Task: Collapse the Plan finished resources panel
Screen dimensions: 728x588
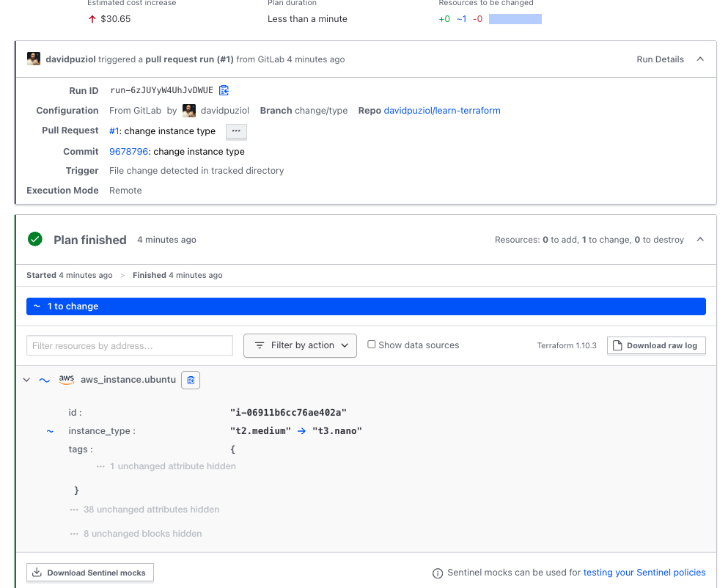Action: (699, 240)
